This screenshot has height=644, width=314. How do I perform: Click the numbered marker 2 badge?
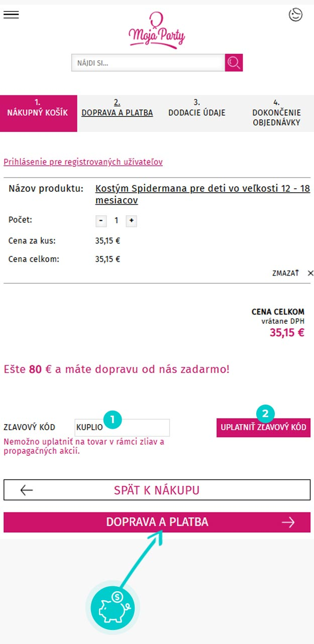(x=266, y=414)
